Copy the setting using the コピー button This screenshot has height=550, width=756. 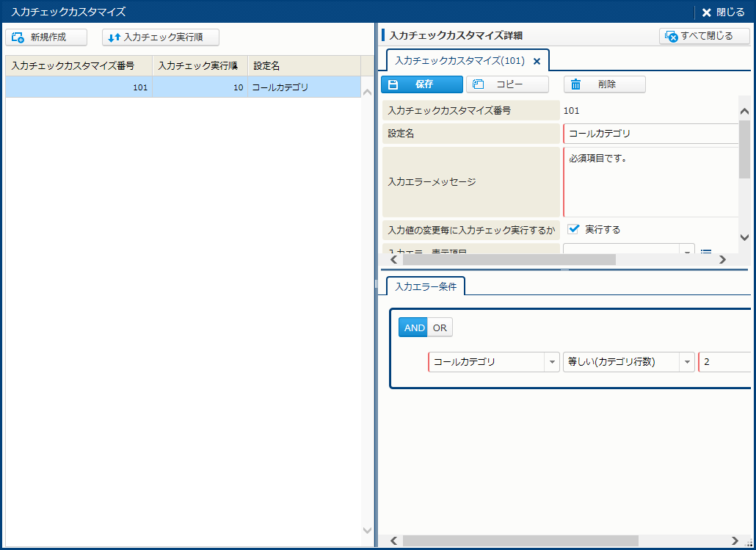click(507, 84)
